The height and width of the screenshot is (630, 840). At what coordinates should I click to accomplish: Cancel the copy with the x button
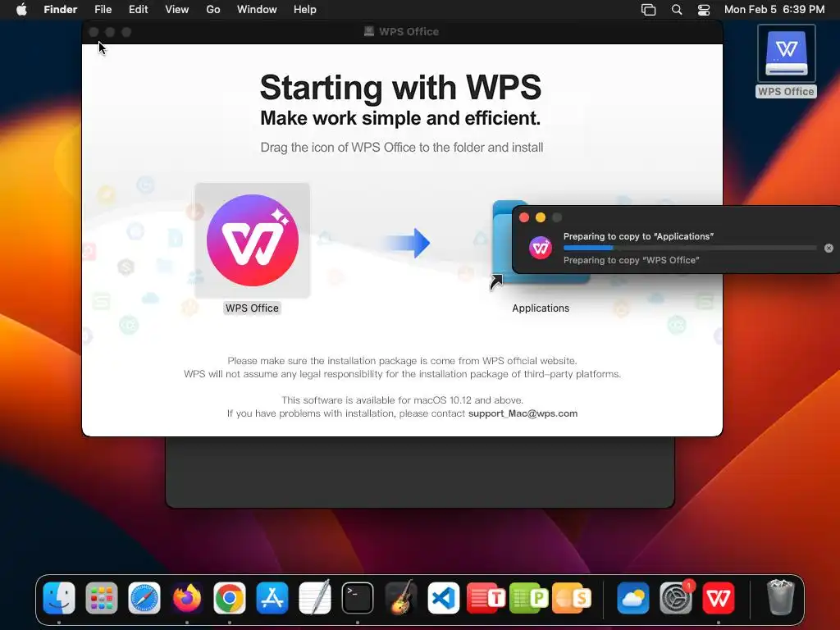click(829, 248)
